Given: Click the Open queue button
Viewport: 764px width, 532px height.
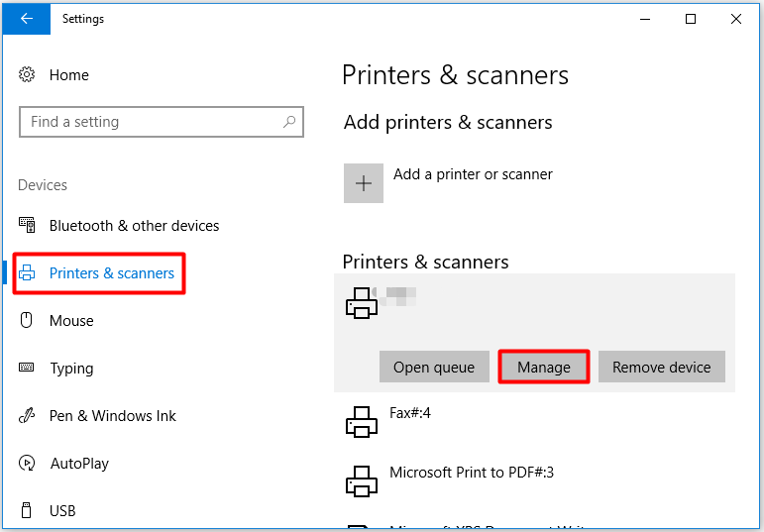Looking at the screenshot, I should click(434, 367).
